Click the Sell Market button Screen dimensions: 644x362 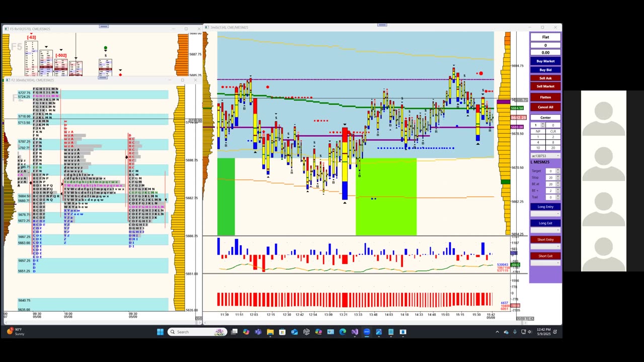pyautogui.click(x=545, y=86)
